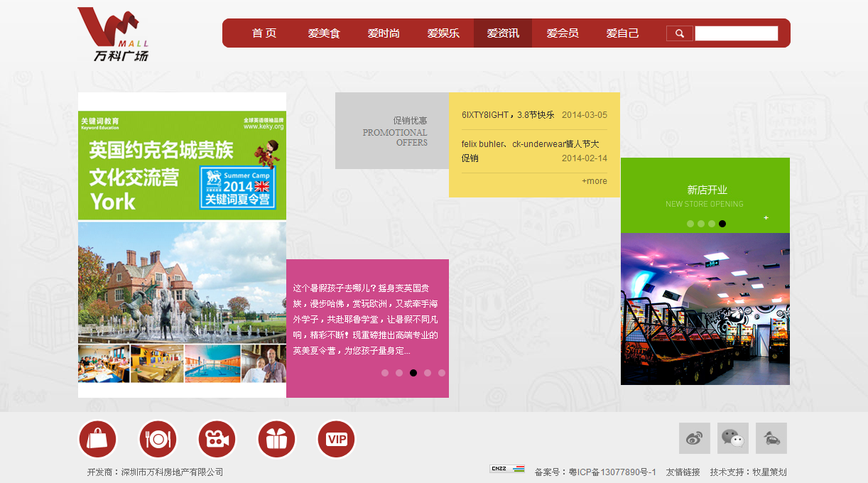The width and height of the screenshot is (868, 483).
Task: Select the shopping bag icon
Action: coord(97,438)
